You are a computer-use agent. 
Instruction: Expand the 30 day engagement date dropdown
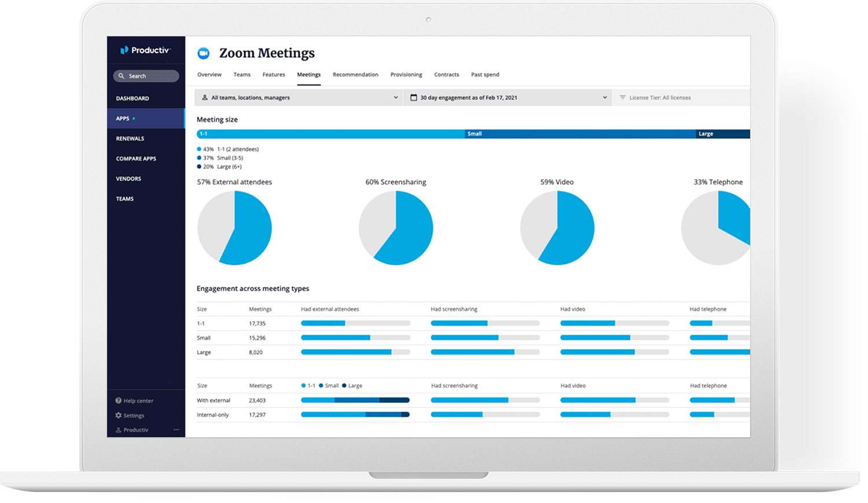[x=508, y=98]
